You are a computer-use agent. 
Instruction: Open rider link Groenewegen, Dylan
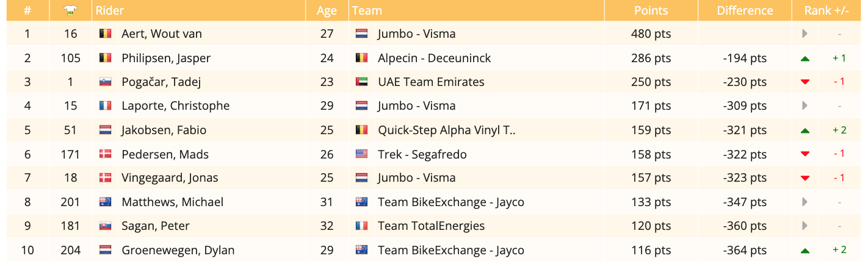point(178,250)
